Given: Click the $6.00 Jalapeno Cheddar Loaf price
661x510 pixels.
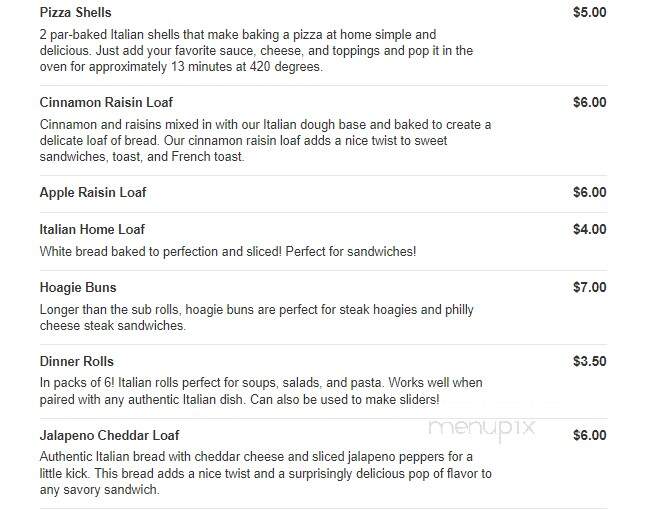Looking at the screenshot, I should (590, 435).
